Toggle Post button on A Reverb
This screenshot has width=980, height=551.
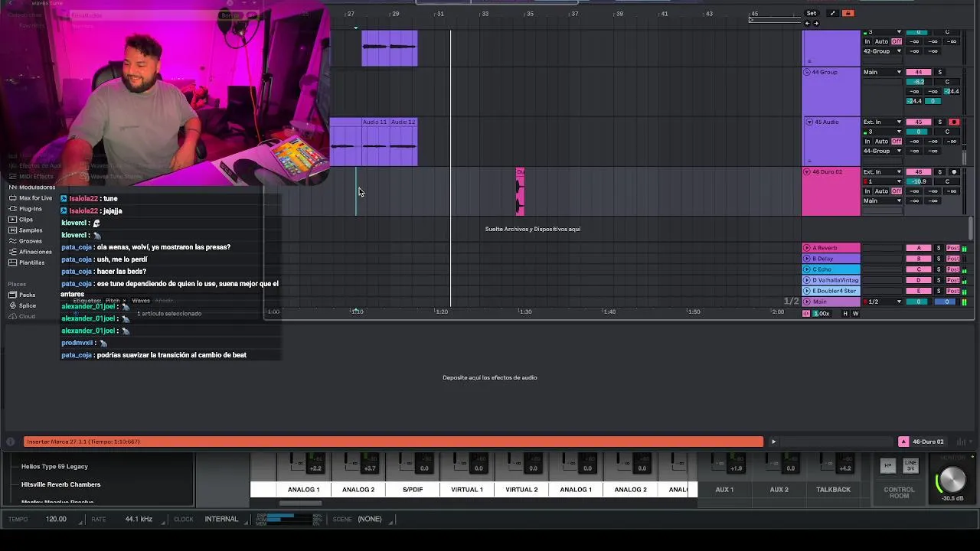952,248
